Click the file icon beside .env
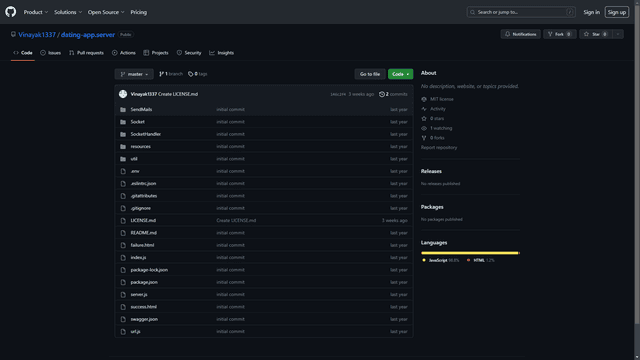640x360 pixels. click(x=123, y=171)
